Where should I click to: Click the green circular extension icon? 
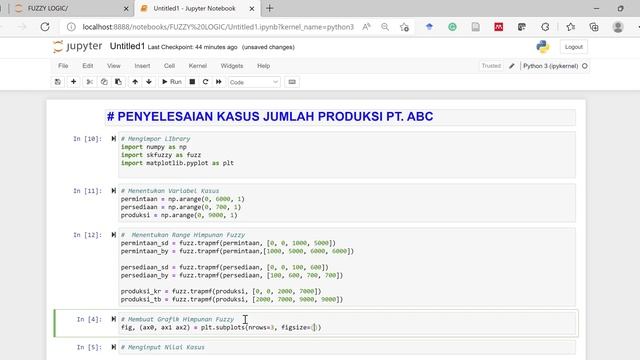[x=452, y=27]
